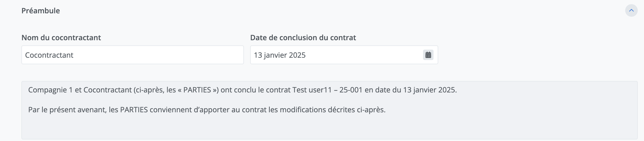Click "13 janvier 2025" in the preamble paragraph
This screenshot has width=644, height=141.
(x=429, y=90)
